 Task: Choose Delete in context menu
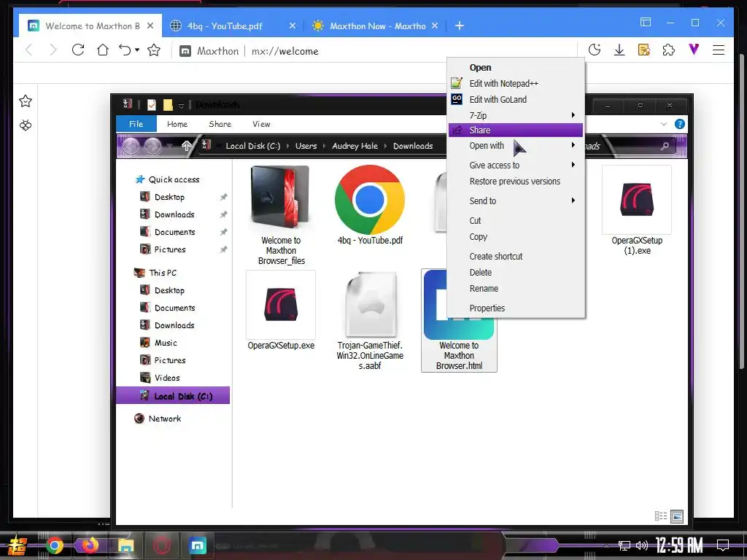click(x=516, y=273)
